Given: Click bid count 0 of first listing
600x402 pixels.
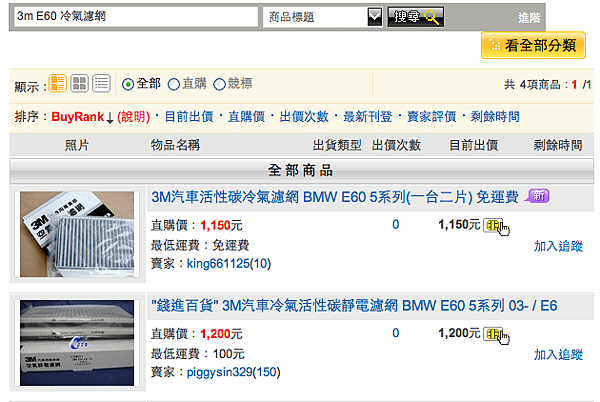Looking at the screenshot, I should point(396,225).
